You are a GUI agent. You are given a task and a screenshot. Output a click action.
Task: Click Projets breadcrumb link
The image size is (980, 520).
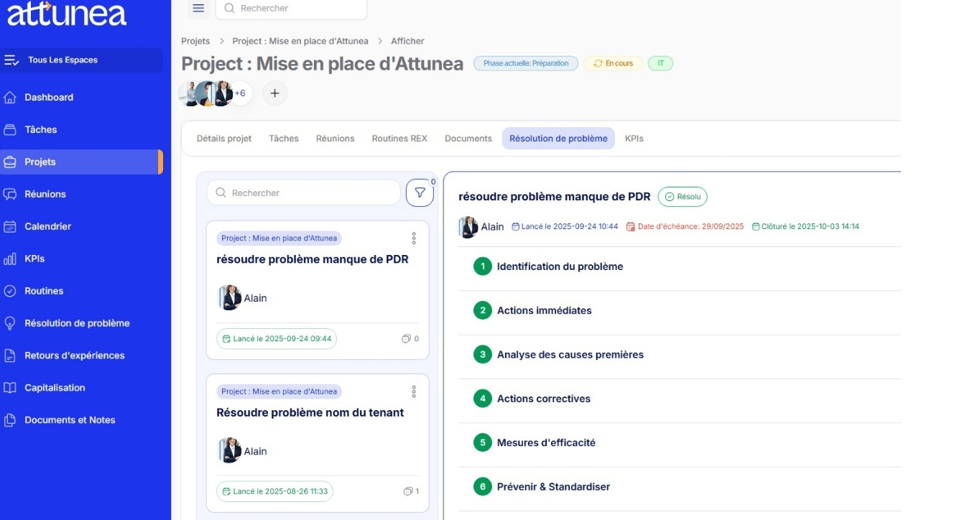[195, 41]
